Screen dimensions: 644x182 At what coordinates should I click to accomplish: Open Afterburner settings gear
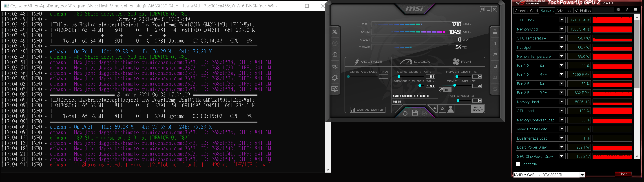[335, 78]
